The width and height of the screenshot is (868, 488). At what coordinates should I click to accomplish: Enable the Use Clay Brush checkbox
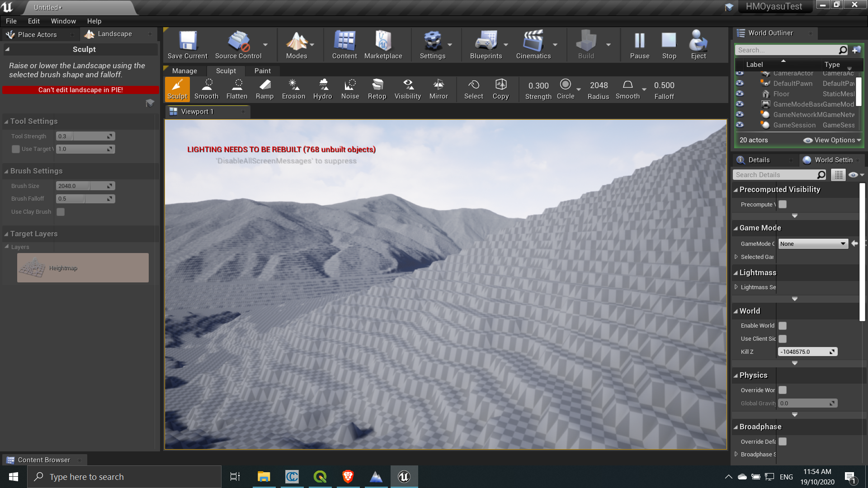[61, 211]
